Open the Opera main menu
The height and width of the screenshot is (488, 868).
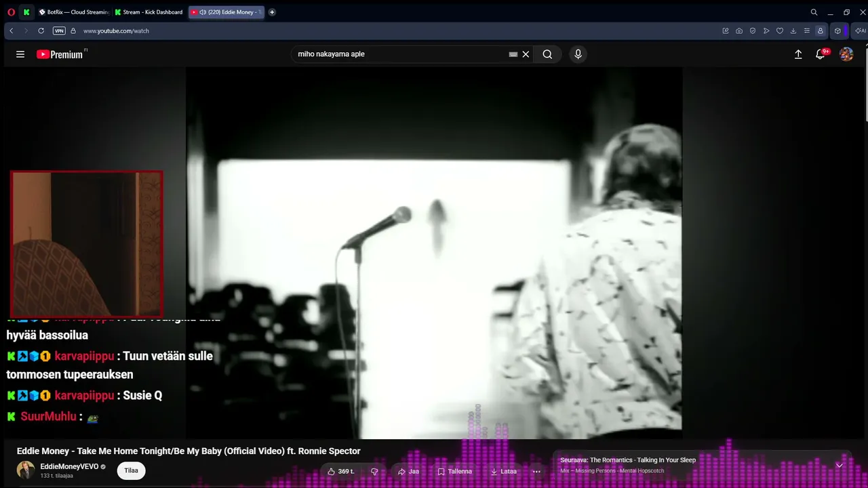click(x=11, y=12)
